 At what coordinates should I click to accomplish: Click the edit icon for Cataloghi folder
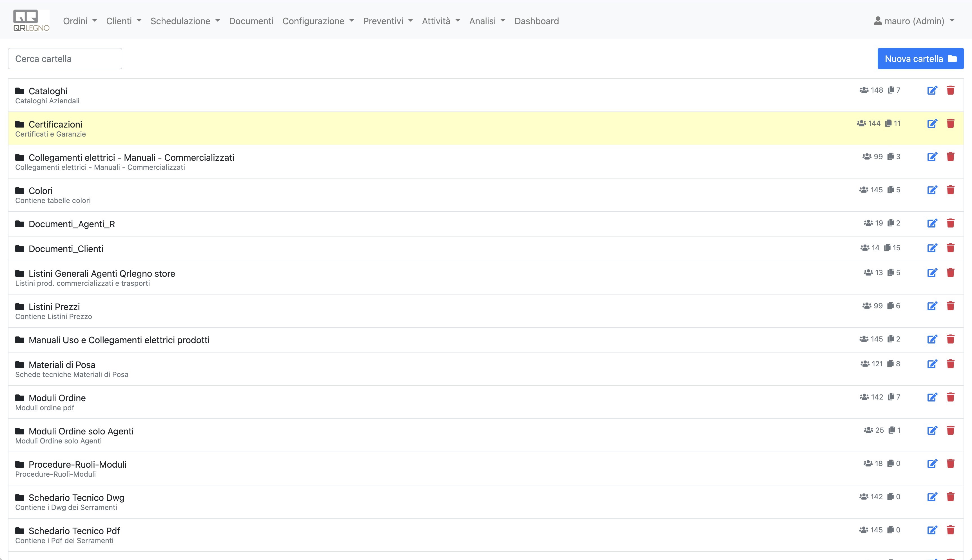(932, 90)
